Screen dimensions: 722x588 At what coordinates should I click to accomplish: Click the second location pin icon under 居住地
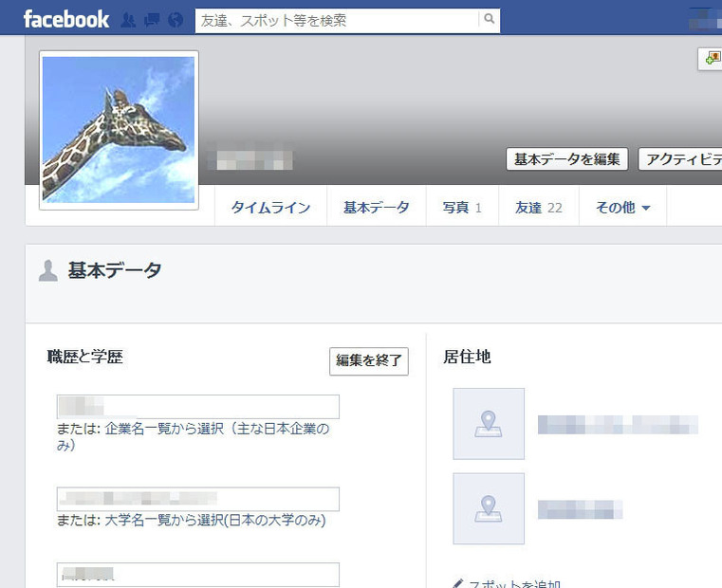click(x=489, y=508)
